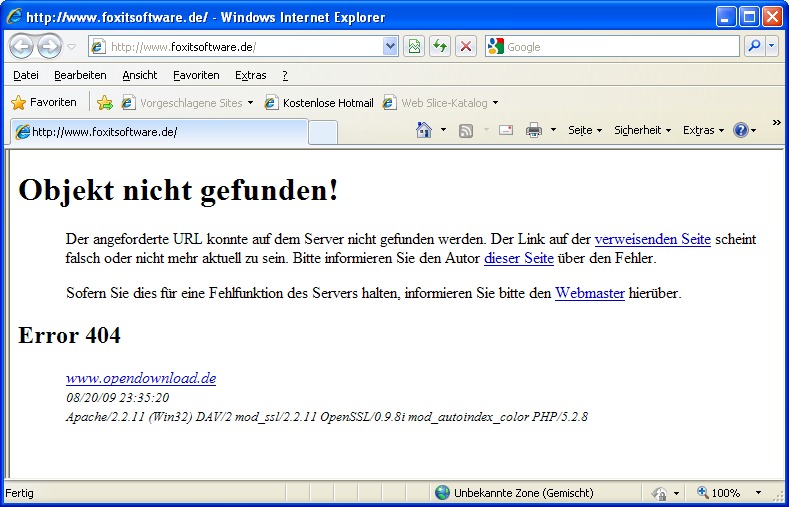Open the Bearbeiten menu

81,75
